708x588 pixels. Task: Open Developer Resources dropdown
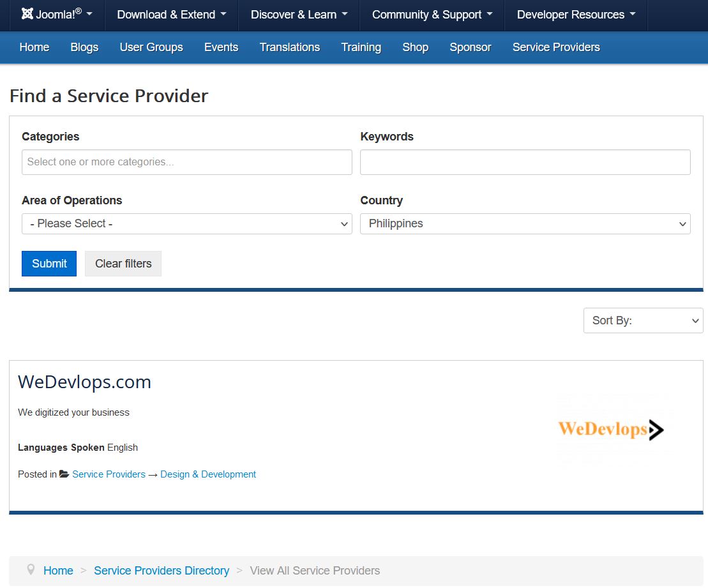pos(576,15)
